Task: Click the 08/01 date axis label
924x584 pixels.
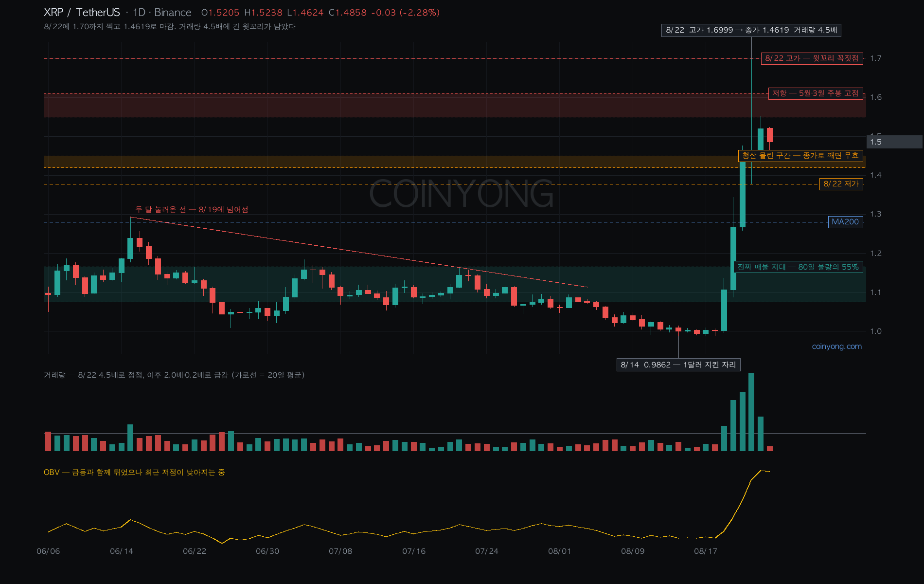Action: point(560,551)
